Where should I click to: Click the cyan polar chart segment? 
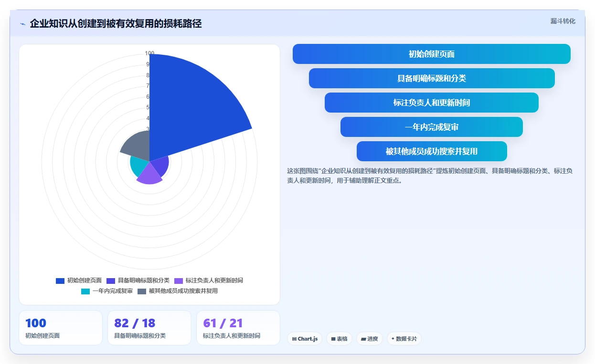tap(138, 166)
